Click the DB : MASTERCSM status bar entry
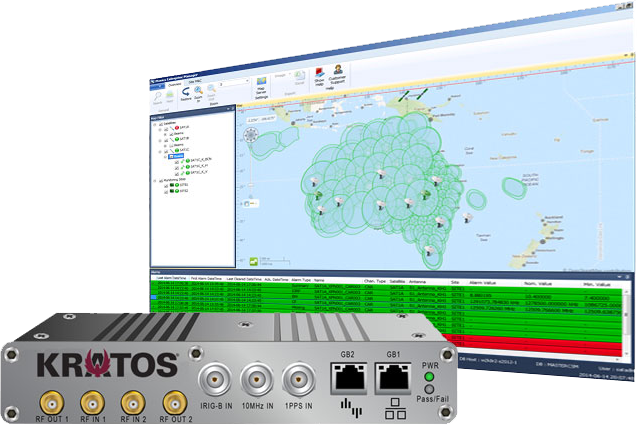The height and width of the screenshot is (426, 637). (558, 365)
